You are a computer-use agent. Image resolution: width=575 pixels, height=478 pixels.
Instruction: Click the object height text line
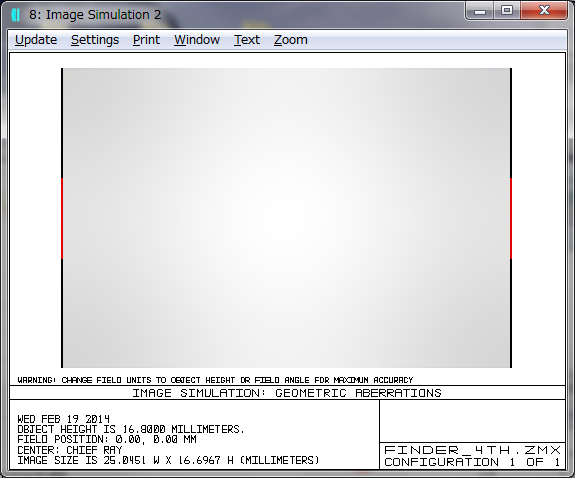click(131, 429)
